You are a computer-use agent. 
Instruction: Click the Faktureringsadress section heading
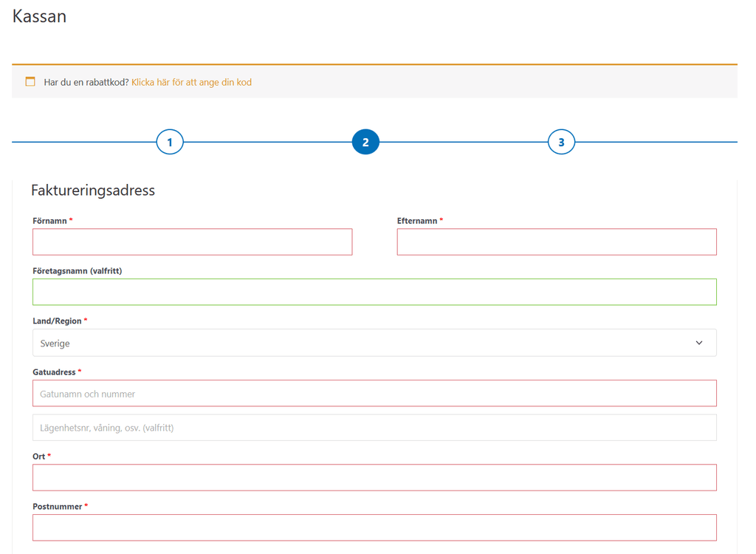93,191
